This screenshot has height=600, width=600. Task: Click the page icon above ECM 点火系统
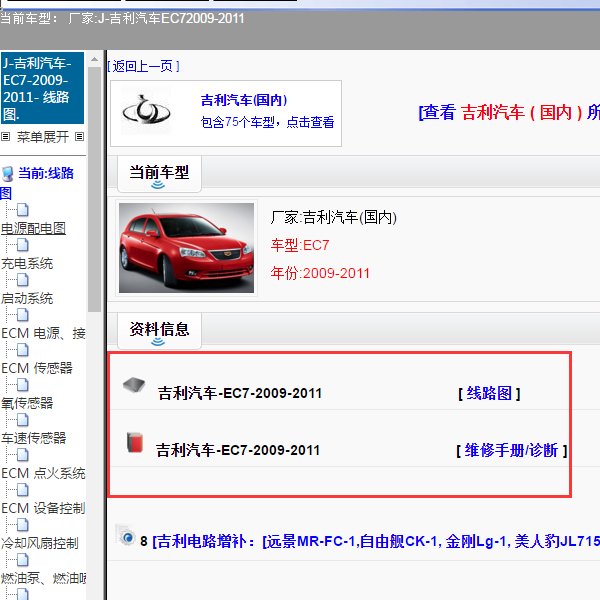23,455
